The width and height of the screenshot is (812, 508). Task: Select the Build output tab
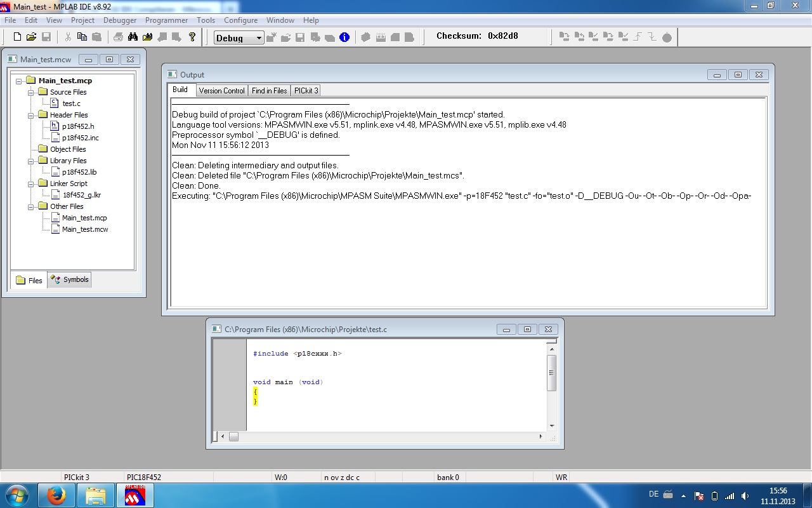click(x=180, y=90)
